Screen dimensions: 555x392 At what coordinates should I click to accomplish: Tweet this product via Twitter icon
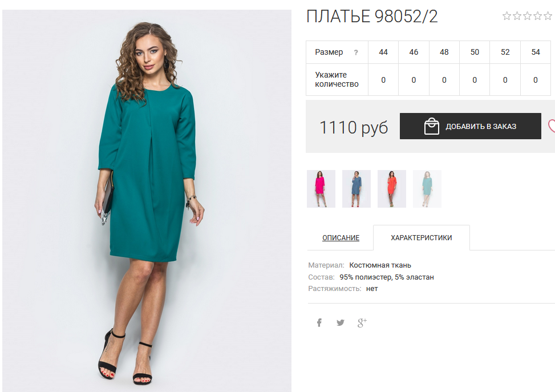point(341,322)
